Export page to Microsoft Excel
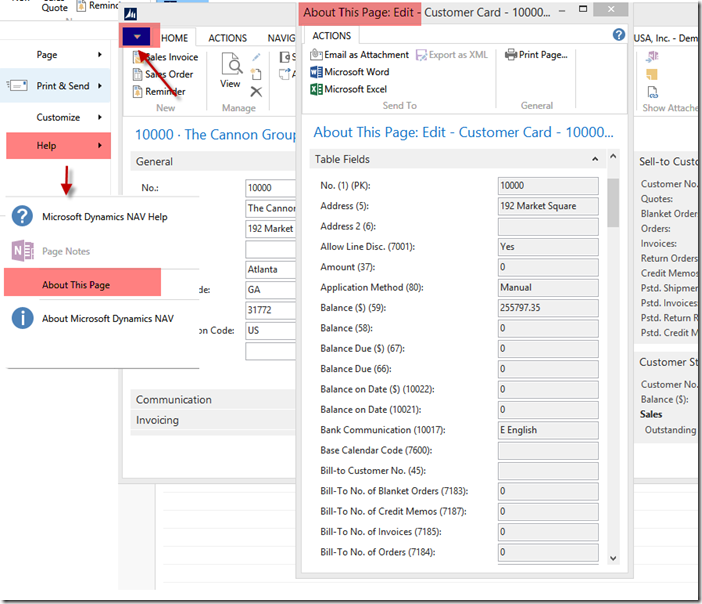This screenshot has width=702, height=604. [x=349, y=89]
